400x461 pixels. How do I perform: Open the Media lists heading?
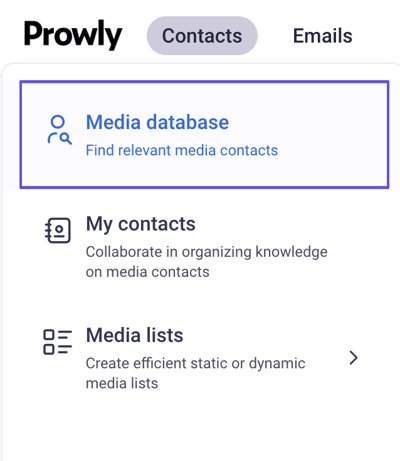135,335
